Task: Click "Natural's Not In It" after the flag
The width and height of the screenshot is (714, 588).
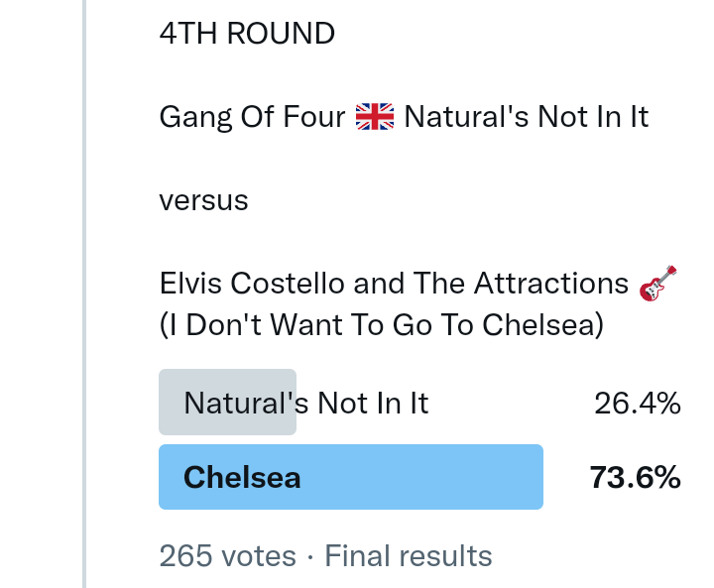Action: click(527, 118)
